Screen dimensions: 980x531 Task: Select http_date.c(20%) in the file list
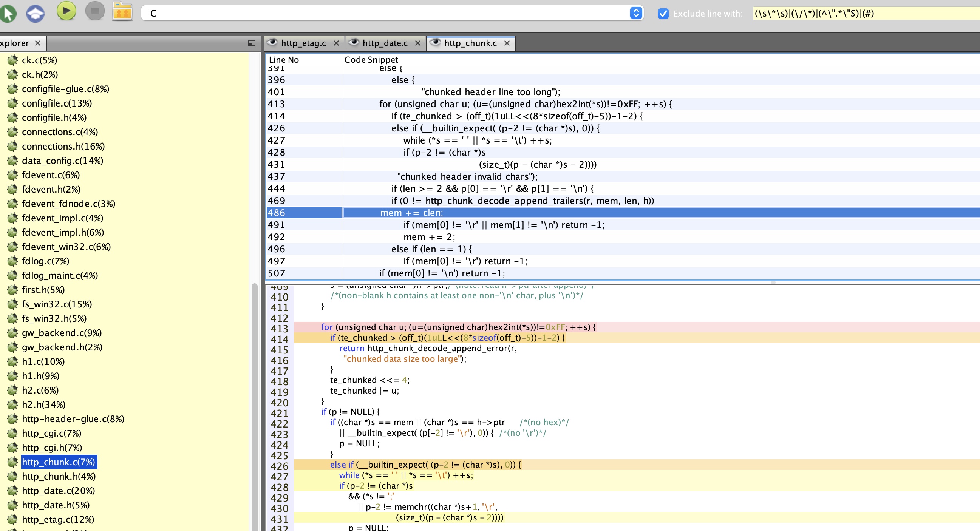click(58, 491)
